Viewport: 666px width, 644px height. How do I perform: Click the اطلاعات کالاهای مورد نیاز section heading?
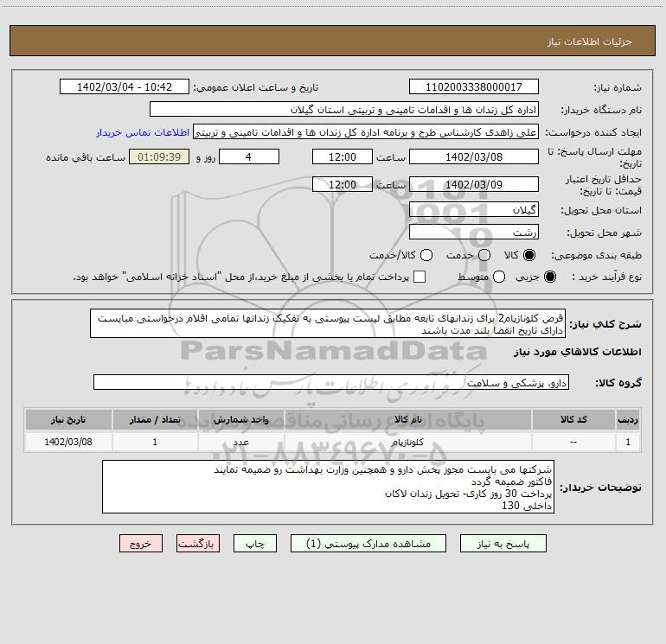578,352
